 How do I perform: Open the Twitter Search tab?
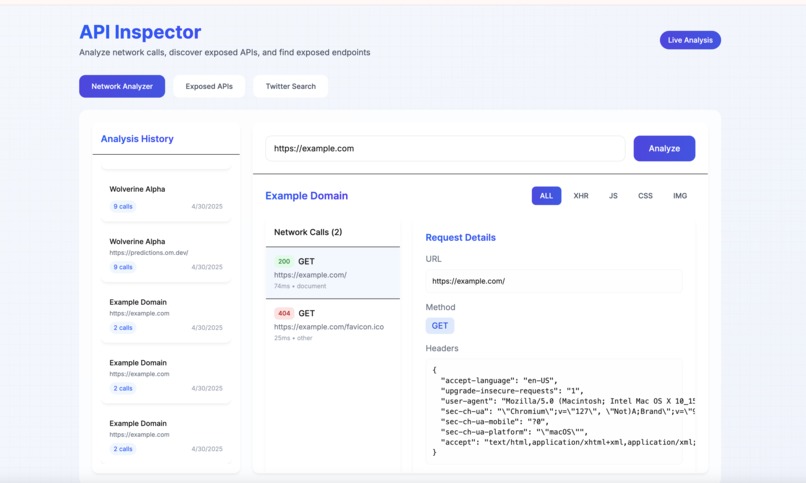290,86
